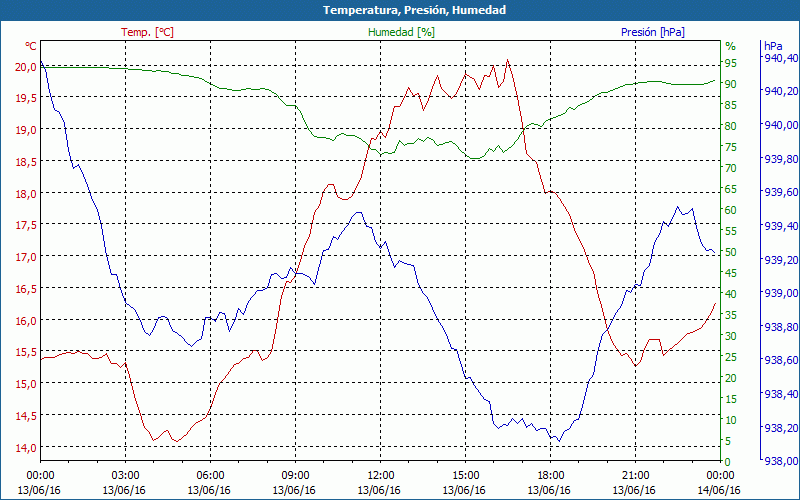
Task: Pick pressure axis value 940,00
Action: click(x=779, y=125)
